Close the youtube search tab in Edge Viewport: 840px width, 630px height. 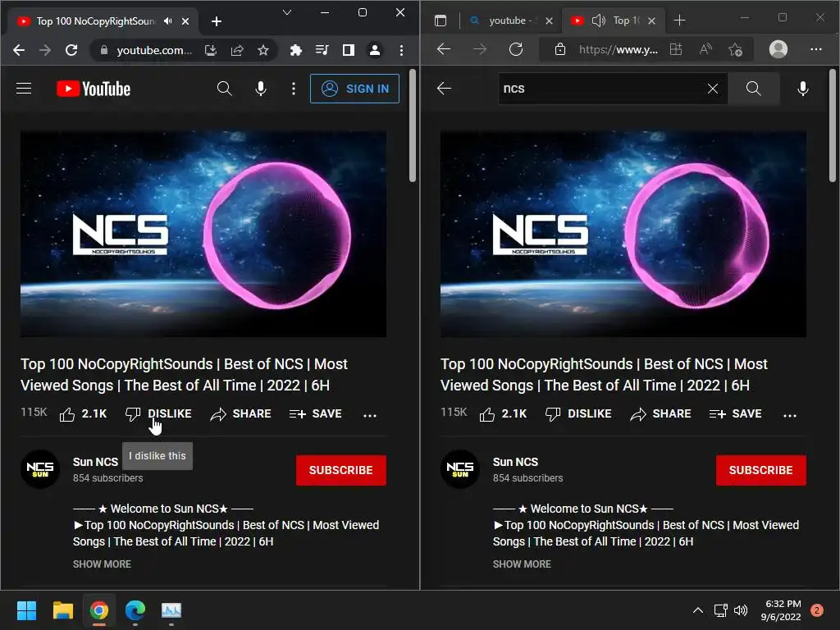(549, 21)
